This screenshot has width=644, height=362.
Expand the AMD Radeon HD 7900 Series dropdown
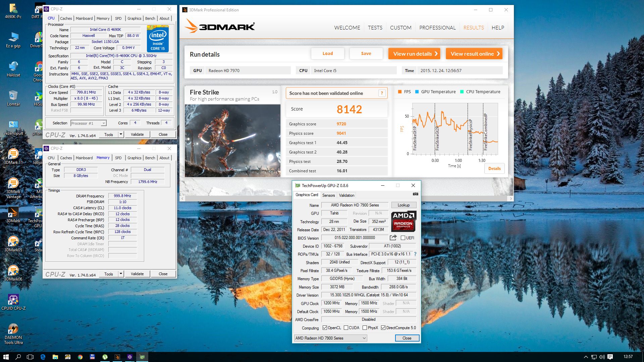[x=364, y=338]
